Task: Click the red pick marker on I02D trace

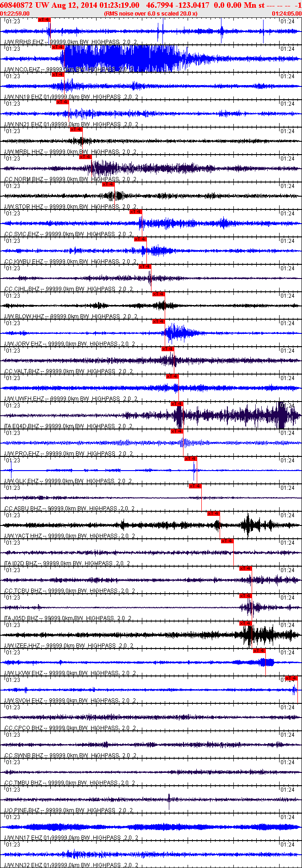Action: [x=227, y=541]
